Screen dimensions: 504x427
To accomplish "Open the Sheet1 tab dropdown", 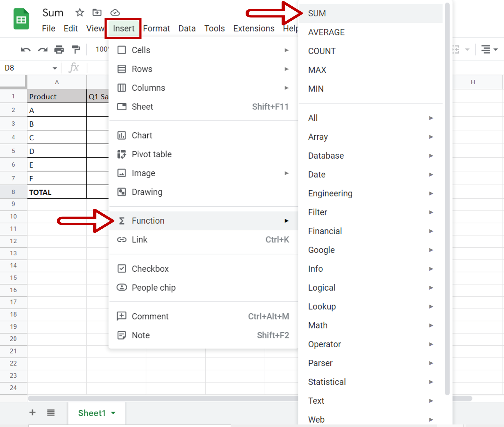I will pos(113,413).
